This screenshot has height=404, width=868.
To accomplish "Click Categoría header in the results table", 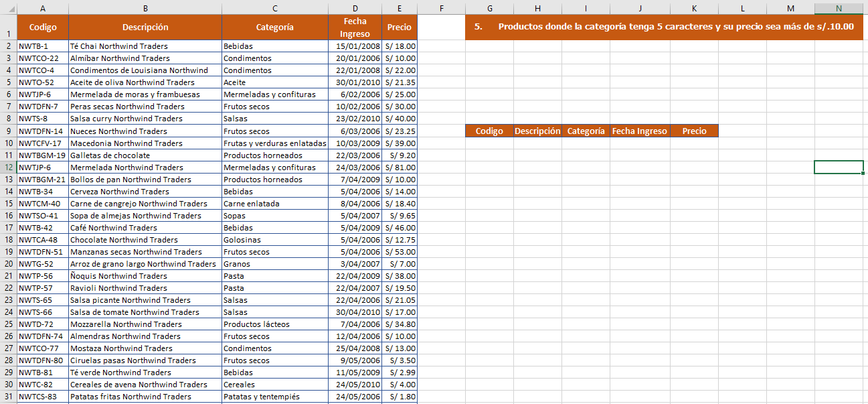I will (x=586, y=131).
